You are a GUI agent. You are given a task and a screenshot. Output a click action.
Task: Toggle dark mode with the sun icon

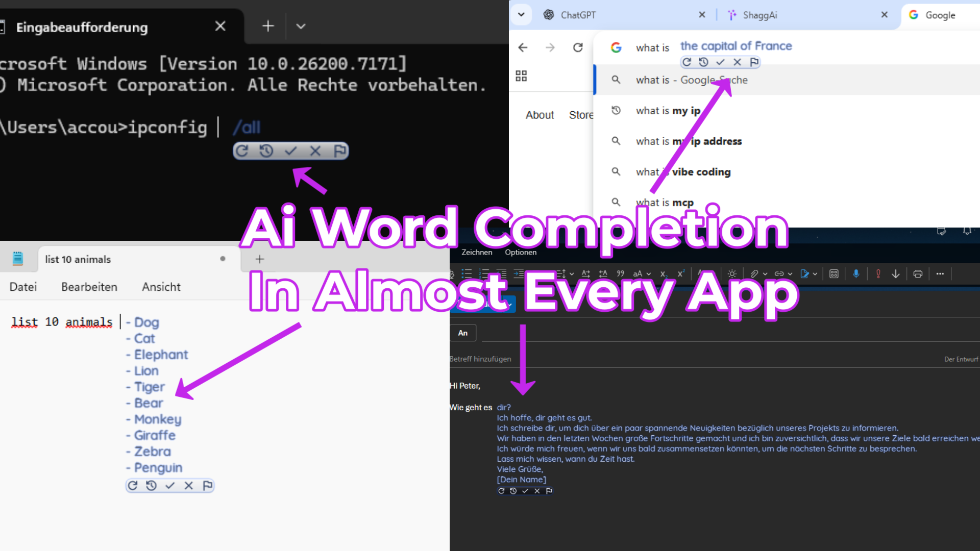pyautogui.click(x=731, y=273)
